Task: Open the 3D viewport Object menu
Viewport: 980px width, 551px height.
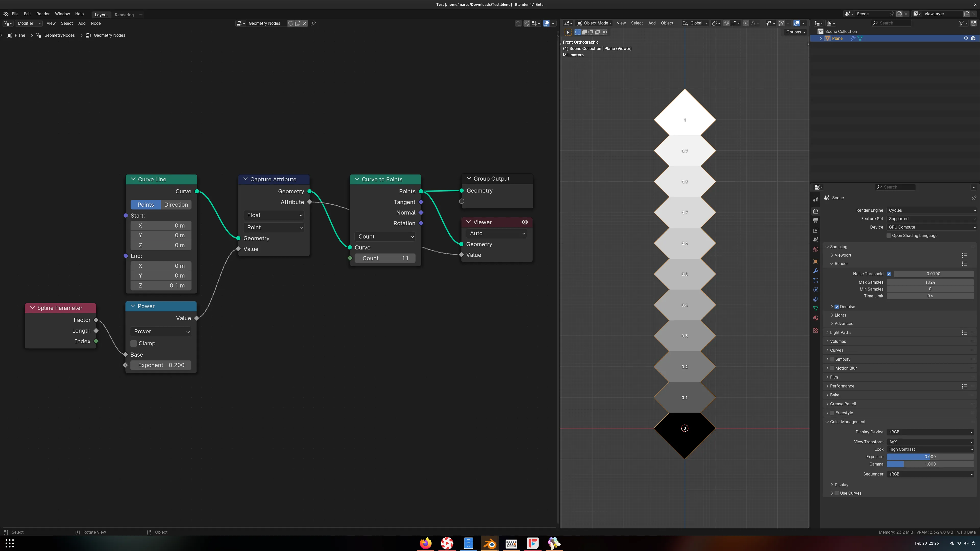Action: click(x=667, y=23)
